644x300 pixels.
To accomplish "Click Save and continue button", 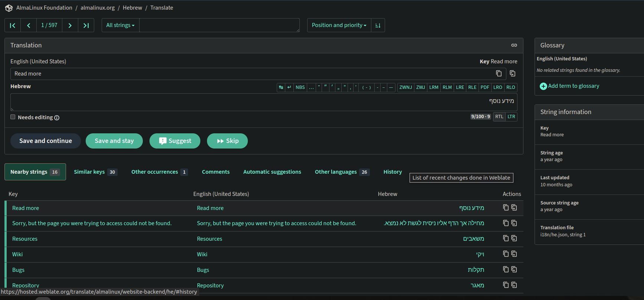I will [x=46, y=141].
